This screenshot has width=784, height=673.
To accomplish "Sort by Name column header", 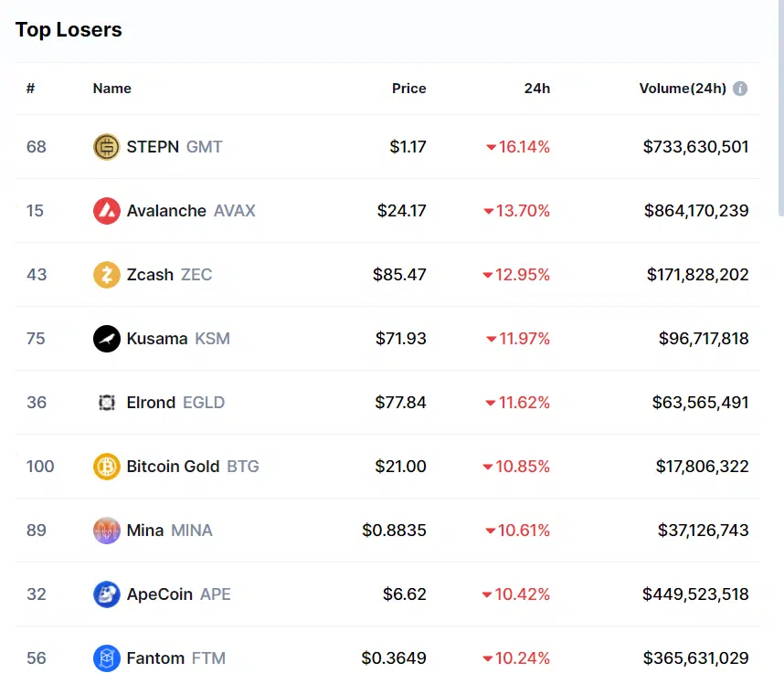I will click(111, 89).
